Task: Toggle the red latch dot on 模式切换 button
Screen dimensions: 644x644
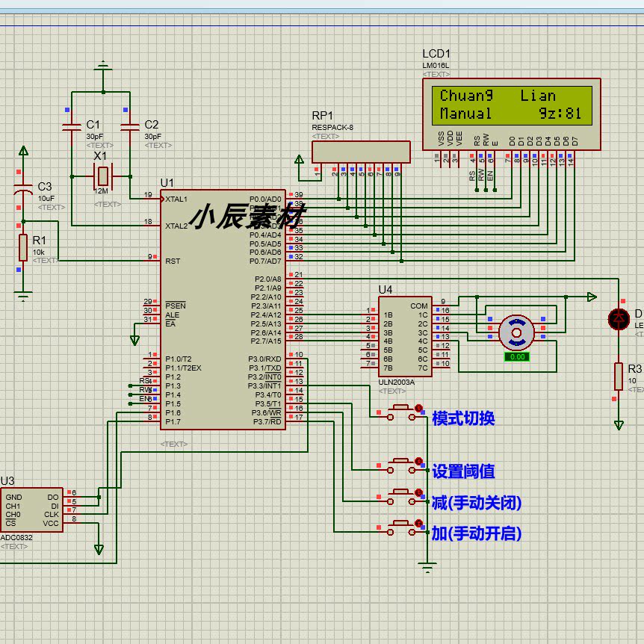Action: pyautogui.click(x=418, y=408)
